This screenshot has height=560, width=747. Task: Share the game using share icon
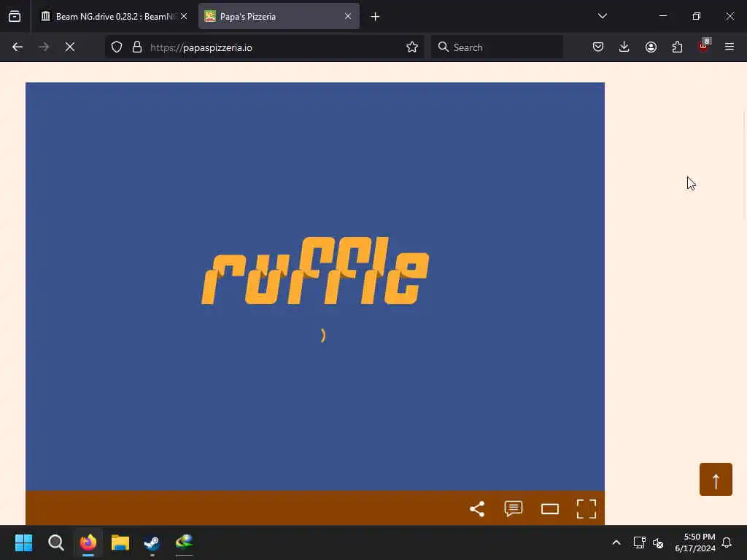[477, 509]
